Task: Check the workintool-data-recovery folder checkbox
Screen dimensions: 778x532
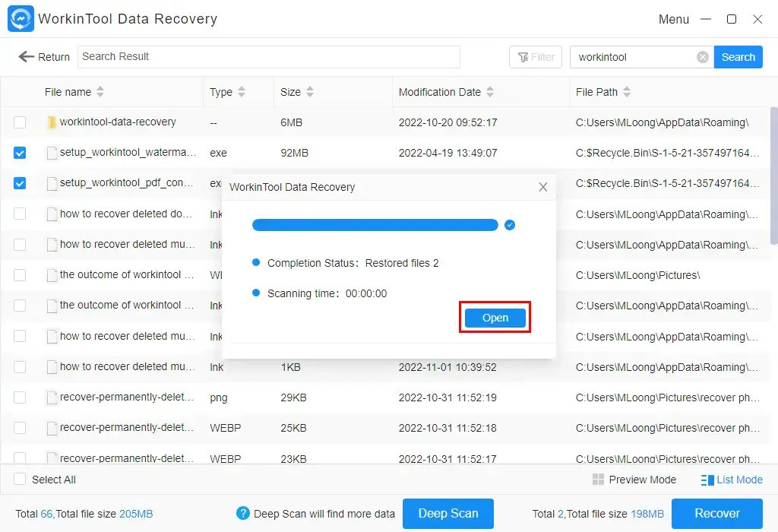Action: (20, 122)
